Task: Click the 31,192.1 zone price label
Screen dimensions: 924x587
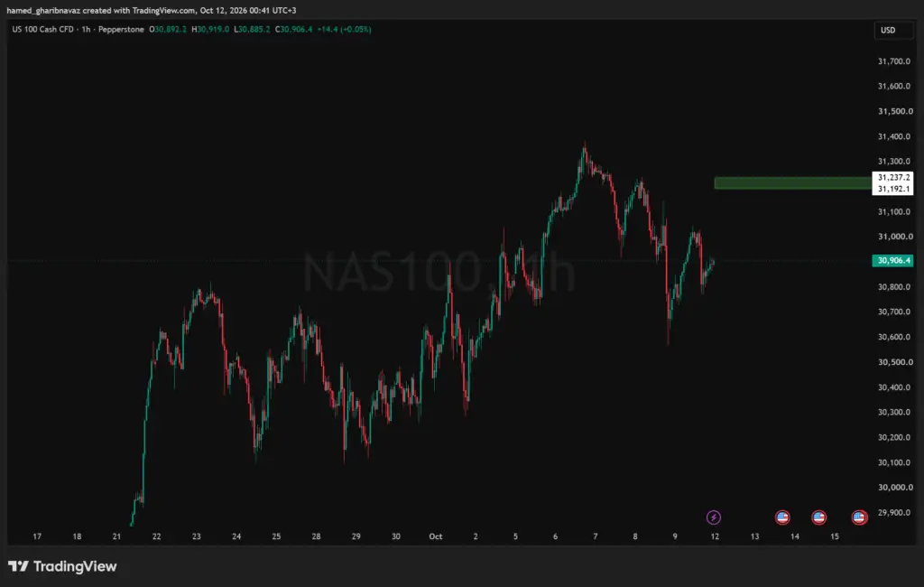Action: coord(892,189)
